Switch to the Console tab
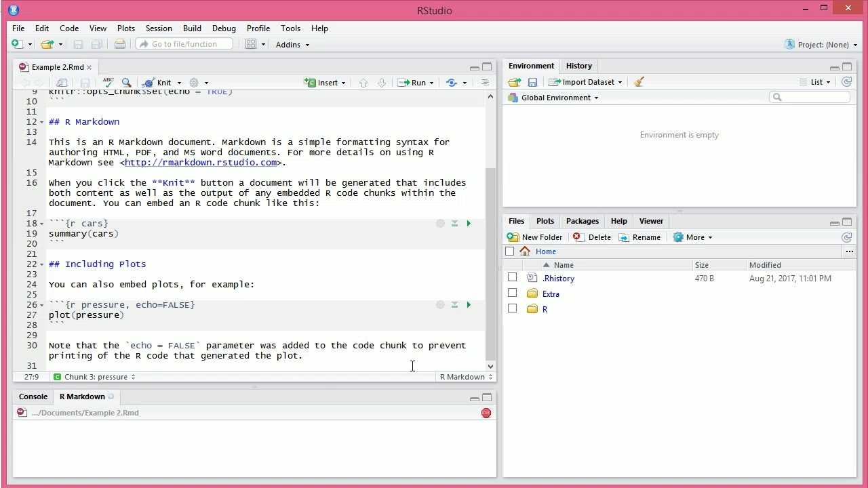The width and height of the screenshot is (868, 488). pos(33,396)
